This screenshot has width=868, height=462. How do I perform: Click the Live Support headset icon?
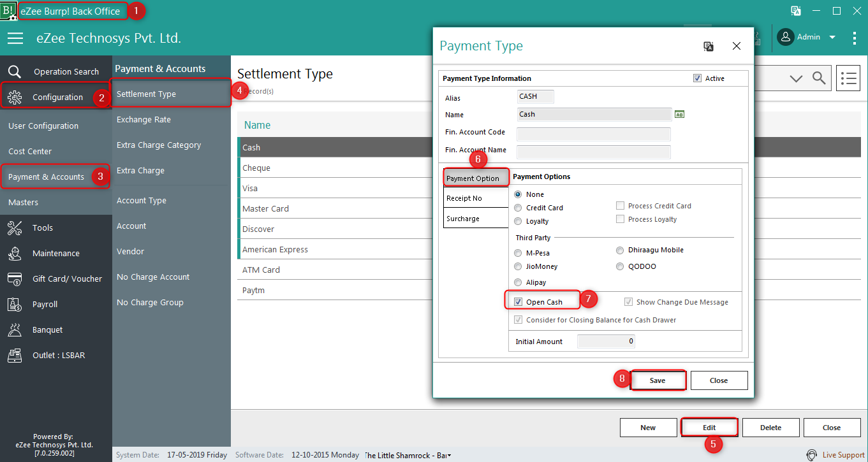coord(812,455)
